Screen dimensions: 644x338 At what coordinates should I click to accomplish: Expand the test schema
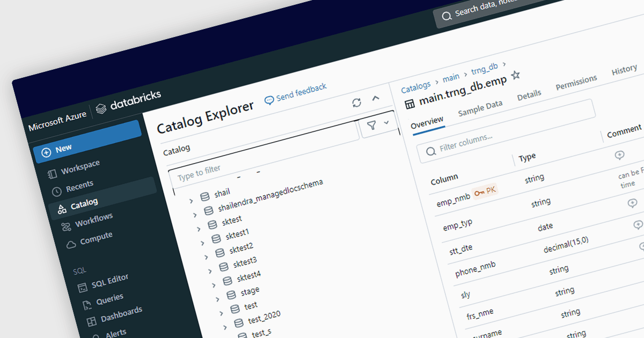[x=221, y=313]
